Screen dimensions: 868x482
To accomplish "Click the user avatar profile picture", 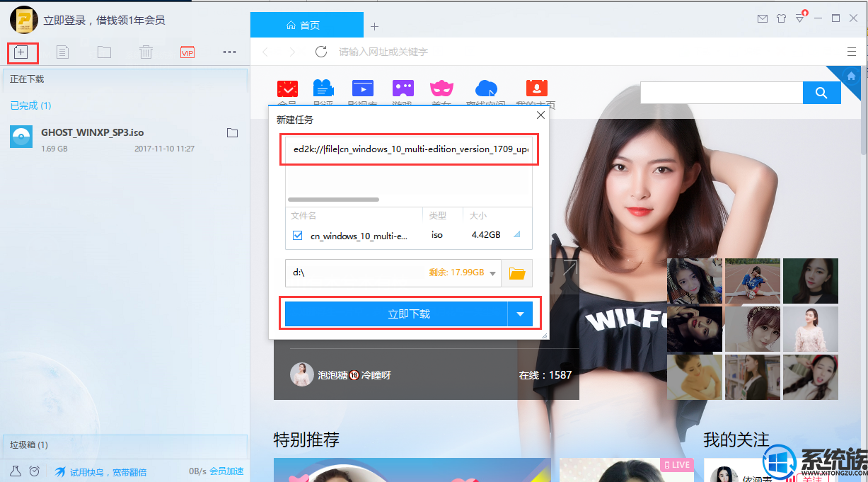I will (23, 20).
